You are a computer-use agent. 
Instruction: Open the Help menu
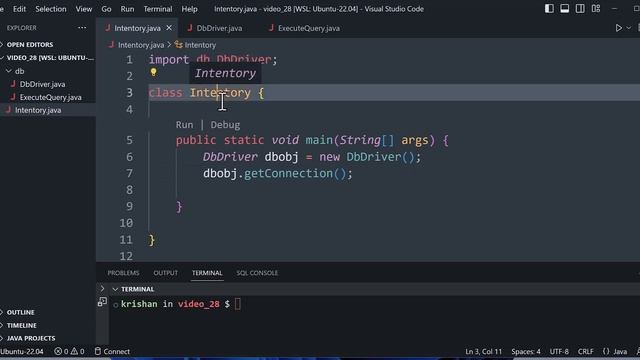(x=189, y=9)
